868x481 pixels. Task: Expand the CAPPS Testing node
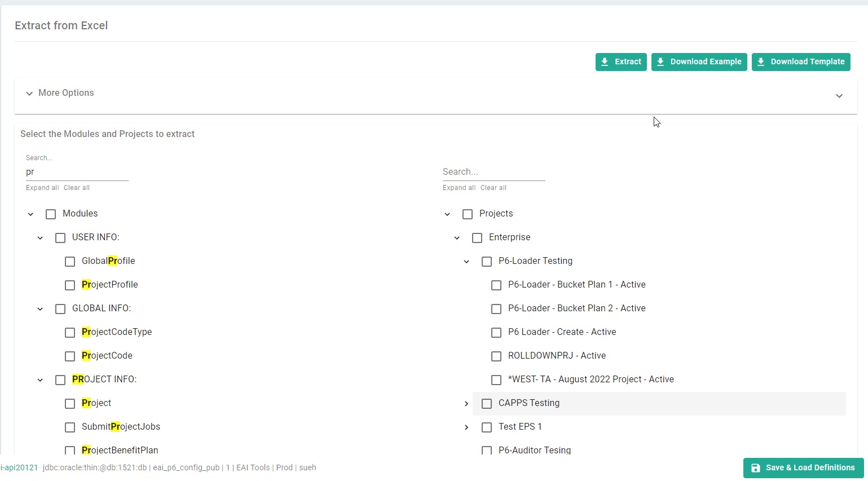[466, 404]
